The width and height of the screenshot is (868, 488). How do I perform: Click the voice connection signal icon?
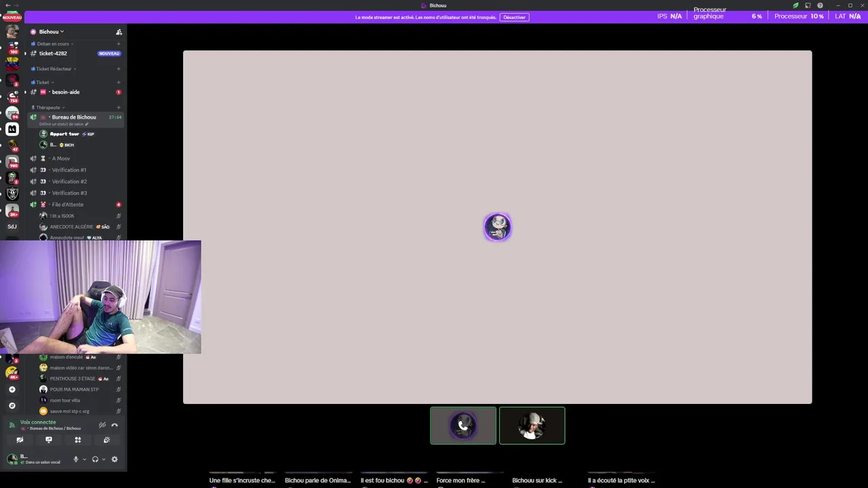tap(12, 425)
